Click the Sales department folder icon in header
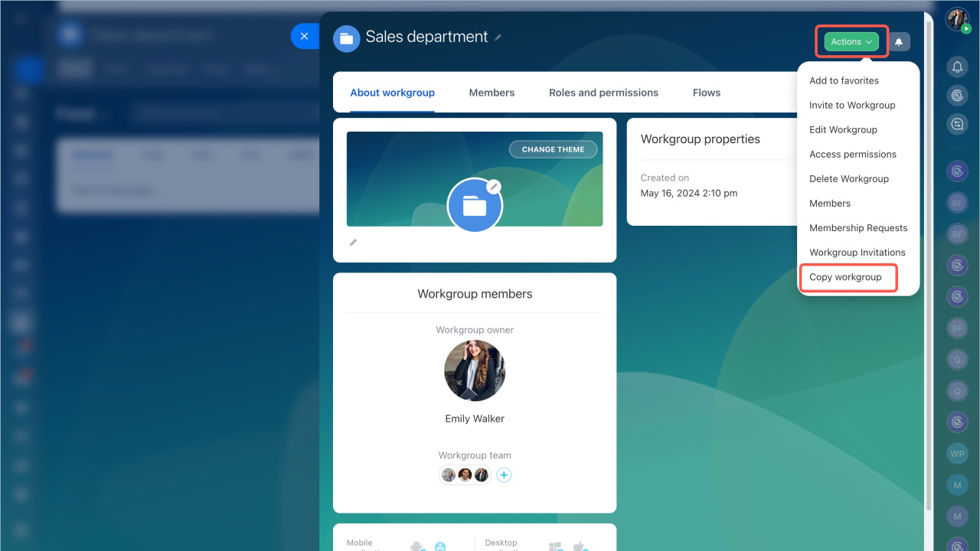Screen dimensions: 980x551 coord(347,38)
